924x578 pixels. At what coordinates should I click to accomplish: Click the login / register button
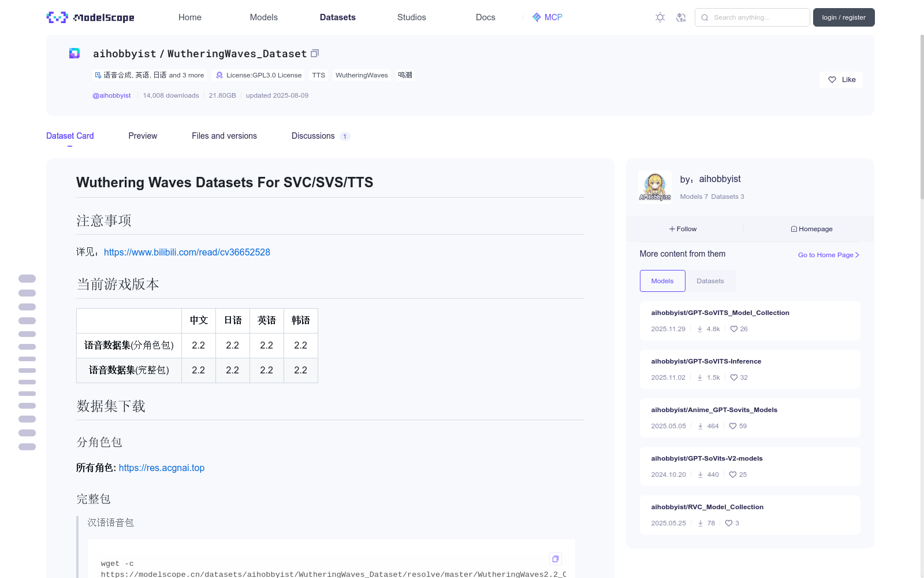point(844,17)
